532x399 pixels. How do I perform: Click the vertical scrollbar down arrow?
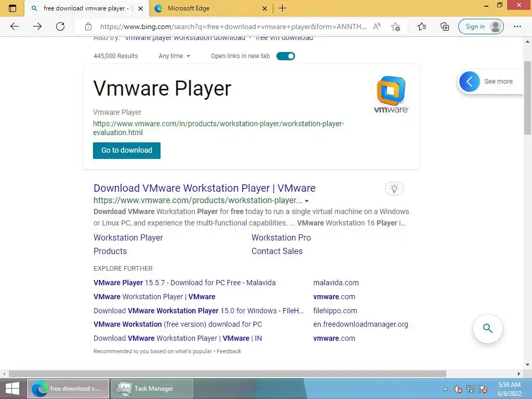coord(527,365)
